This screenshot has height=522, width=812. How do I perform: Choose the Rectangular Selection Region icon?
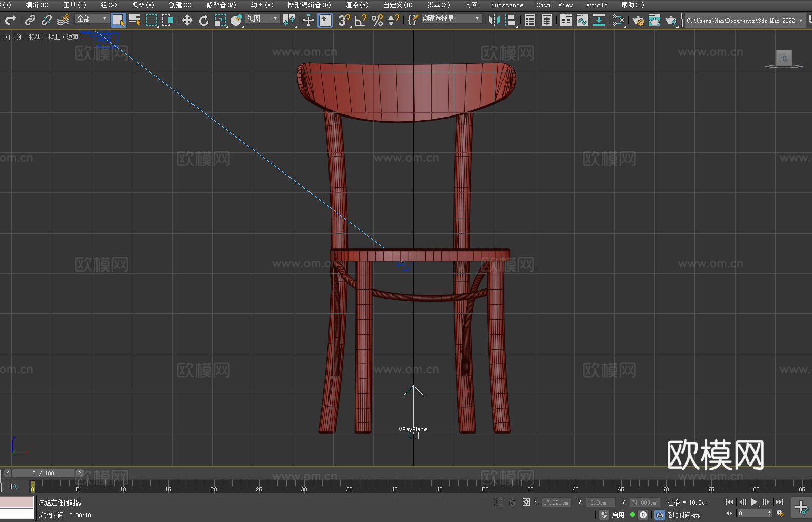coord(151,20)
